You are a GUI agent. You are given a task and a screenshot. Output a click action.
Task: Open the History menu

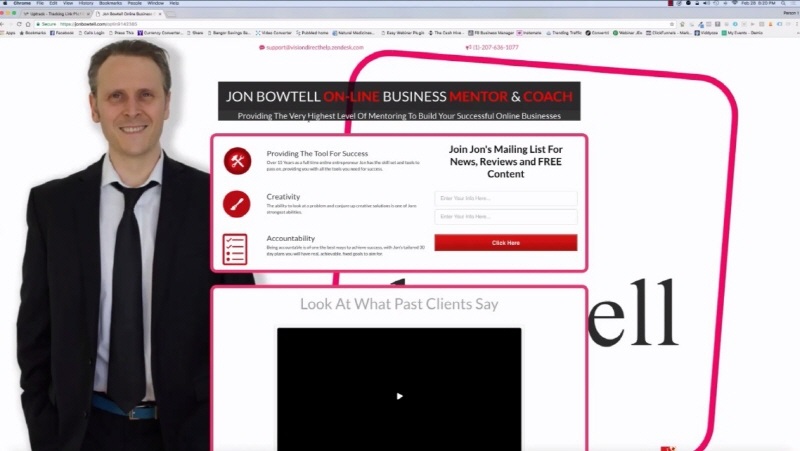point(86,3)
